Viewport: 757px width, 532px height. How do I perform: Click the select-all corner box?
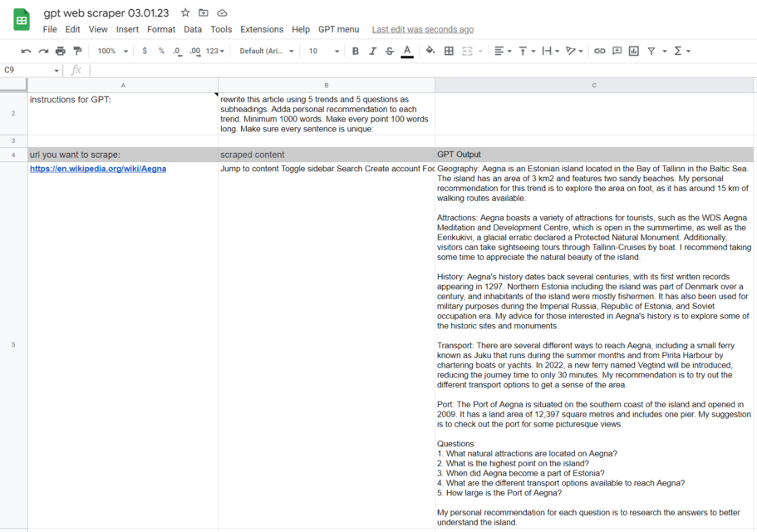(13, 85)
